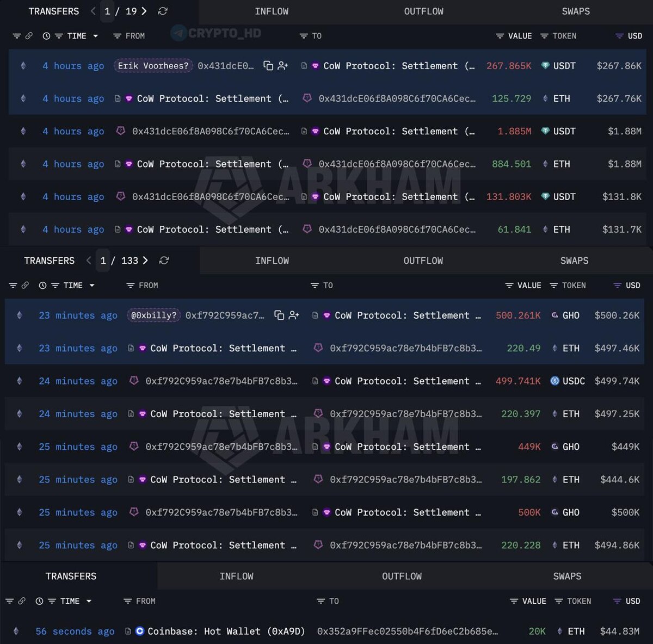Click value 500K in GHO row
Screen dimensions: 653x644
pos(529,512)
